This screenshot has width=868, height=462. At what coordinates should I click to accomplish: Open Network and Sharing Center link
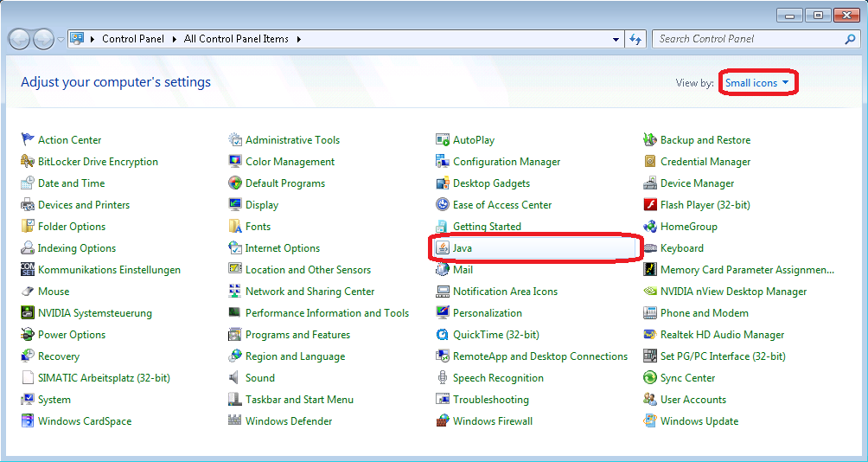[310, 292]
